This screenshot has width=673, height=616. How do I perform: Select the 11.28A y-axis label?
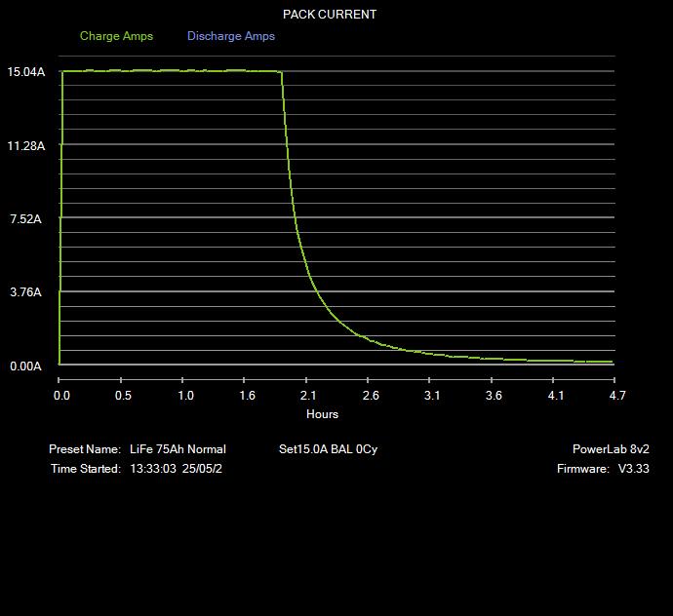tap(25, 145)
